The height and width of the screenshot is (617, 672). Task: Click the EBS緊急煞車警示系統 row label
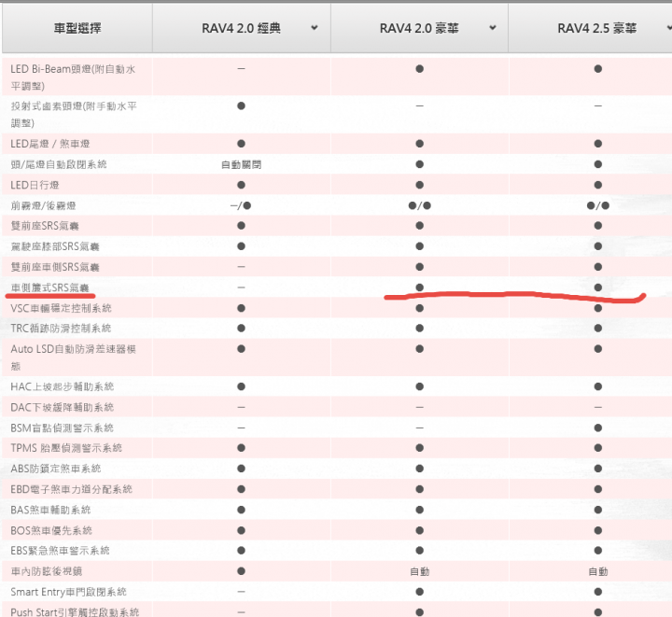[60, 550]
